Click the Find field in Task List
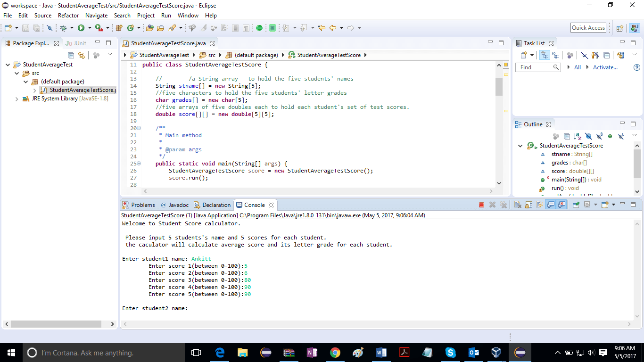Image resolution: width=644 pixels, height=362 pixels. [537, 67]
